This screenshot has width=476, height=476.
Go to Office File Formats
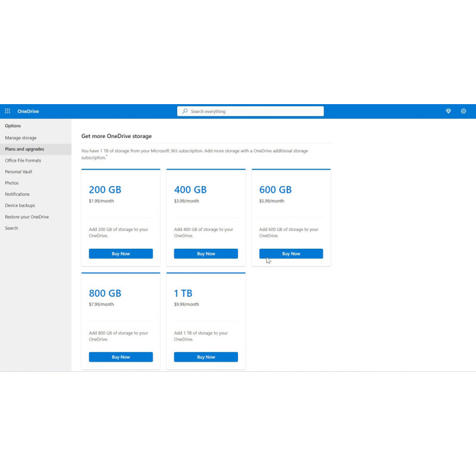23,160
